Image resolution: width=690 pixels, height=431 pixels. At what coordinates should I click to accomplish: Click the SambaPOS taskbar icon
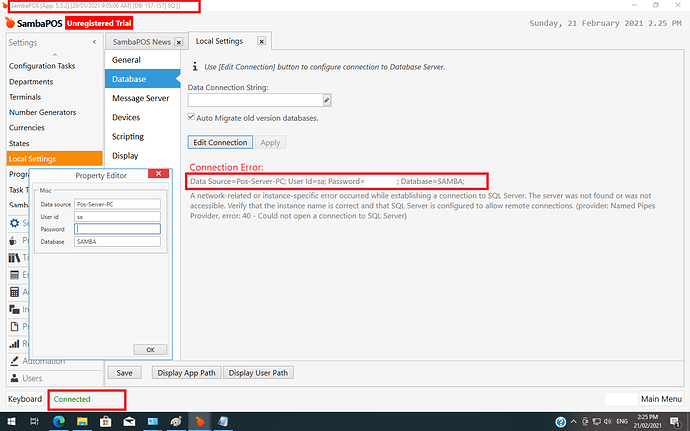(x=200, y=422)
